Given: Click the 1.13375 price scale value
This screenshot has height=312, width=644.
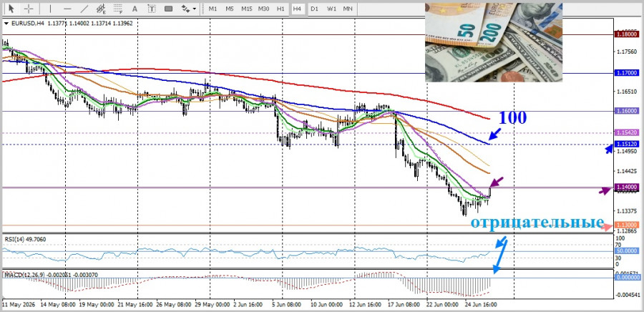Looking at the screenshot, I should (x=626, y=210).
